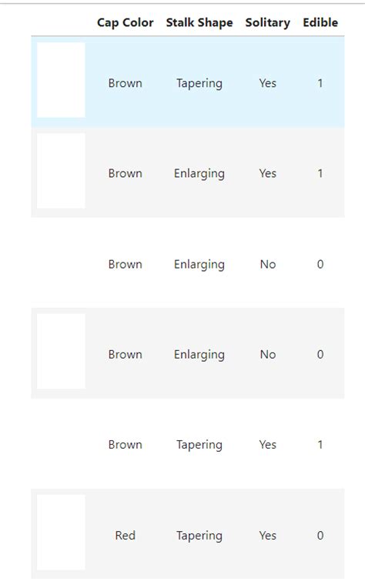This screenshot has height=588, width=365.
Task: Click Tapering cell in unshaded white row
Action: coord(199,445)
